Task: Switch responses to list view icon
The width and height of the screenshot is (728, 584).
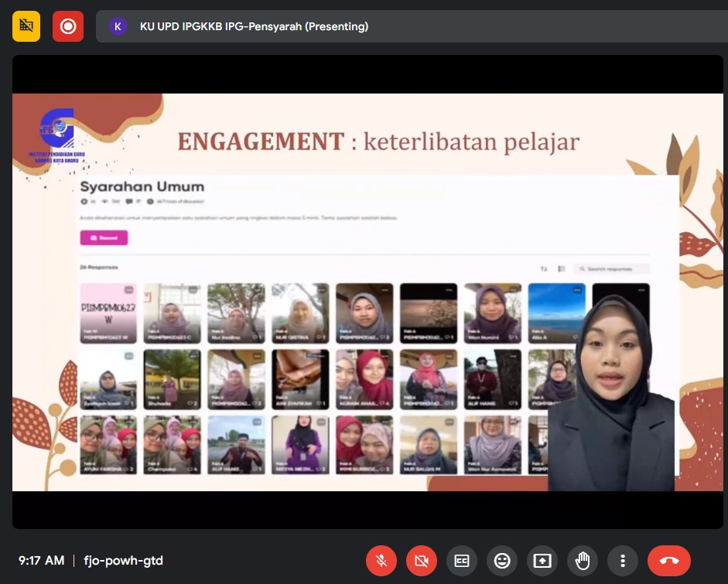Action: 562,268
